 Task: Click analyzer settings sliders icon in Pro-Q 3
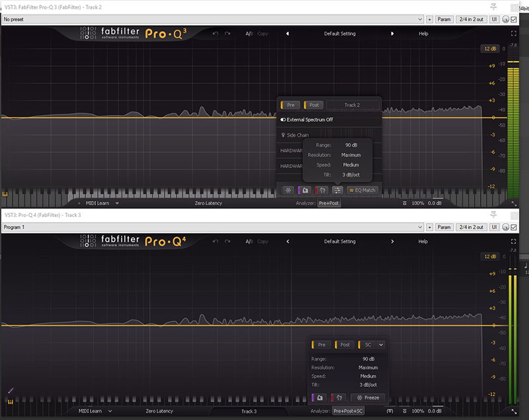coord(337,190)
